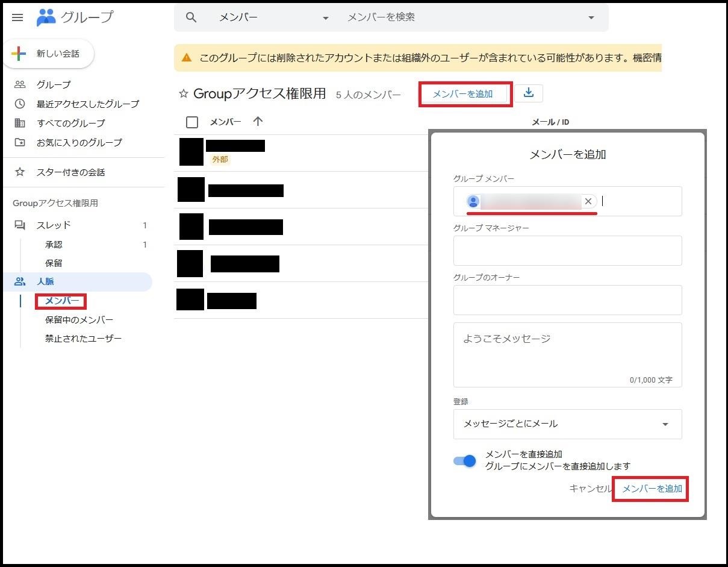
Task: Download the member list via export icon
Action: [x=528, y=93]
